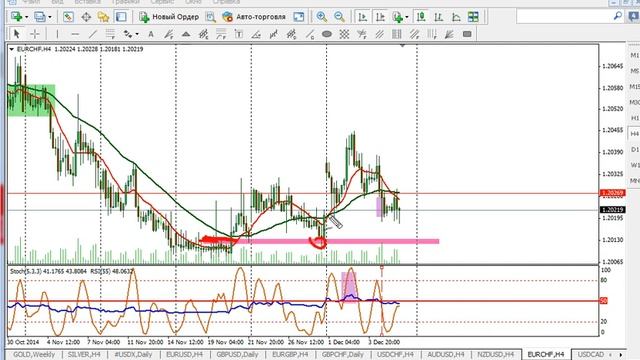Viewport: 640px width, 360px height.
Task: Select the cursor arrow tool
Action: (x=17, y=34)
